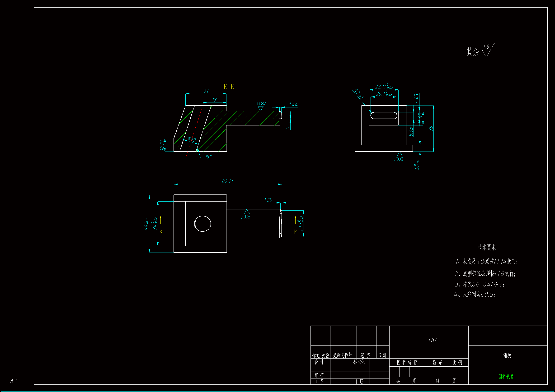Select the 10.27 vertical dimension text

point(162,145)
